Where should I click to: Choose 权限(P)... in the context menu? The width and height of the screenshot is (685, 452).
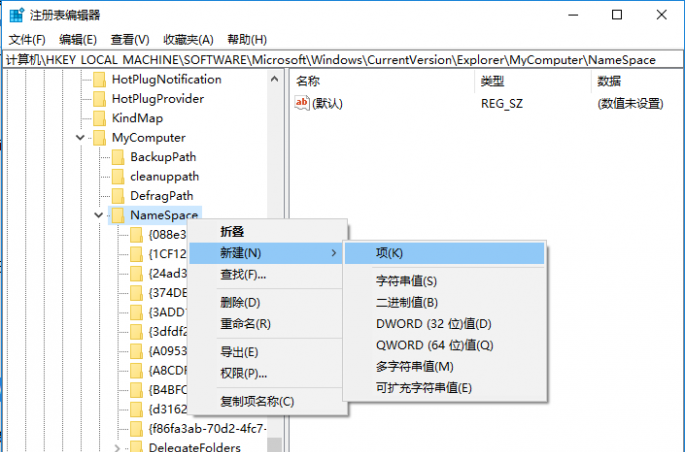(x=268, y=373)
